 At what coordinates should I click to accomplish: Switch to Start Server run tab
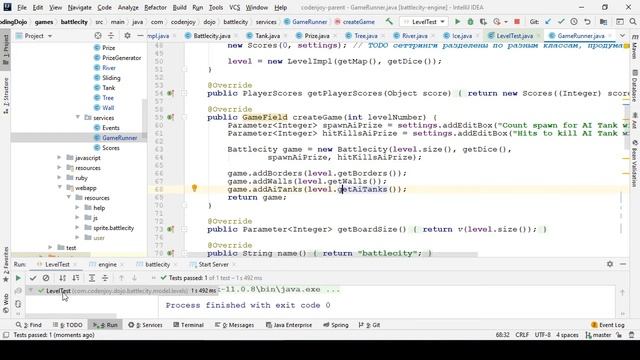pyautogui.click(x=213, y=264)
